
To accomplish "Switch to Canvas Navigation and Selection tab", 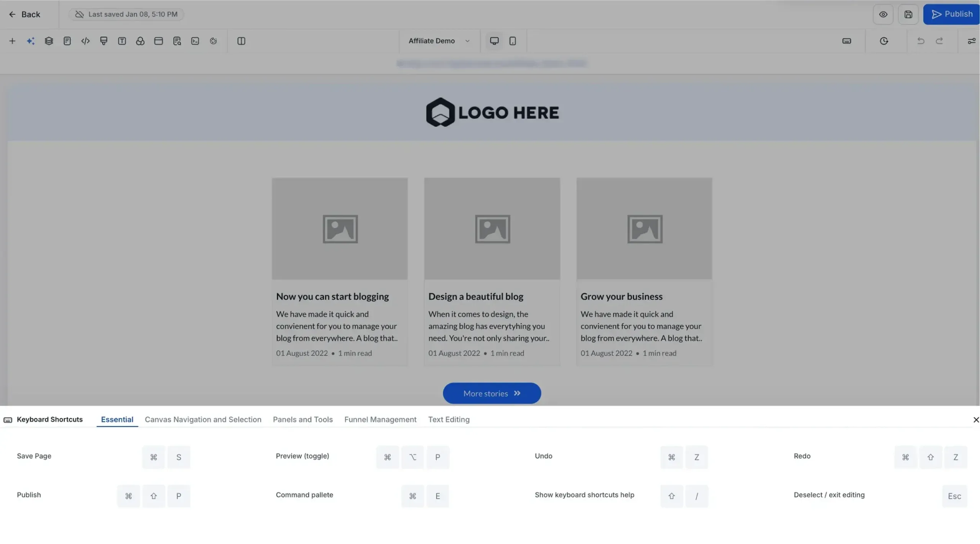I will pos(203,419).
